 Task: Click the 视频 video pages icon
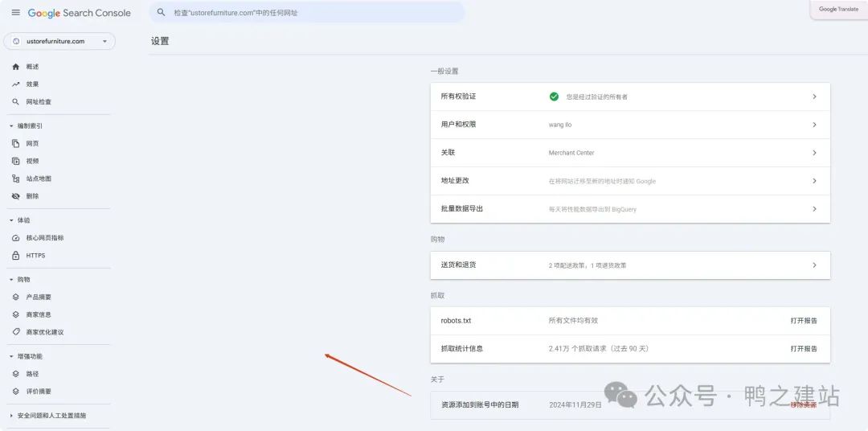click(x=15, y=161)
